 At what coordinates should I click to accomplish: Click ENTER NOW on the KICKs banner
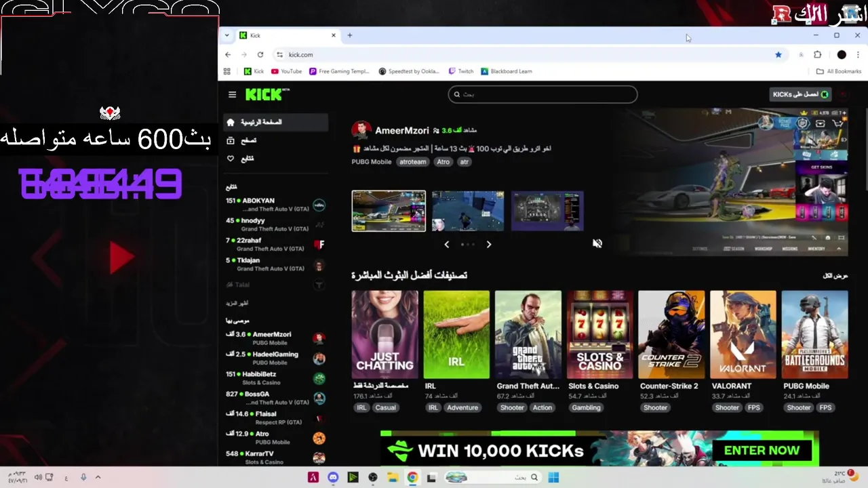[762, 450]
